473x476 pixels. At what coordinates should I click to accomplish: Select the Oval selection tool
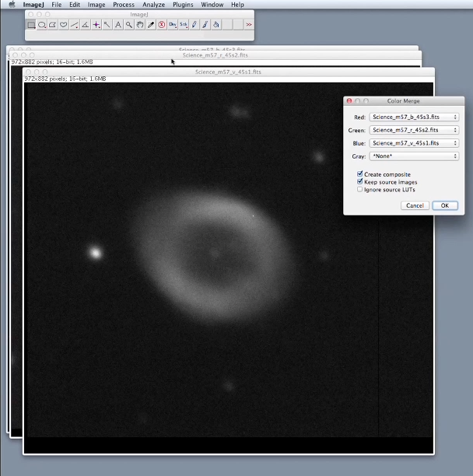pyautogui.click(x=42, y=25)
